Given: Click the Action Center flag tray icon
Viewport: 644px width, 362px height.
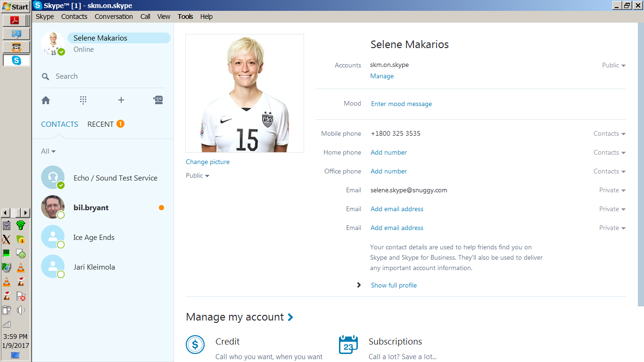Looking at the screenshot, I should (20, 296).
